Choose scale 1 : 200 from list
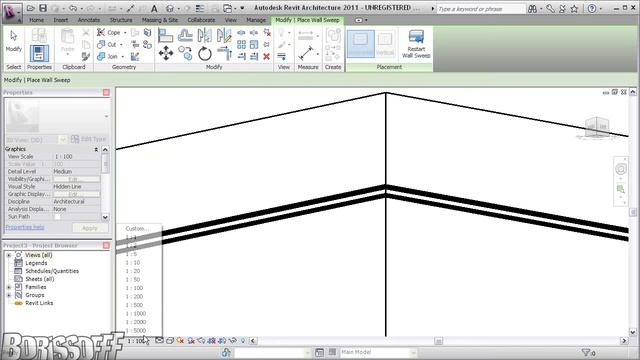This screenshot has height=360, width=640. click(x=134, y=296)
